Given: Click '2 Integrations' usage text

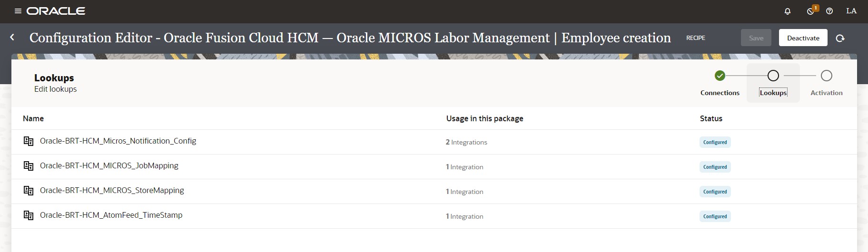Looking at the screenshot, I should (x=466, y=142).
